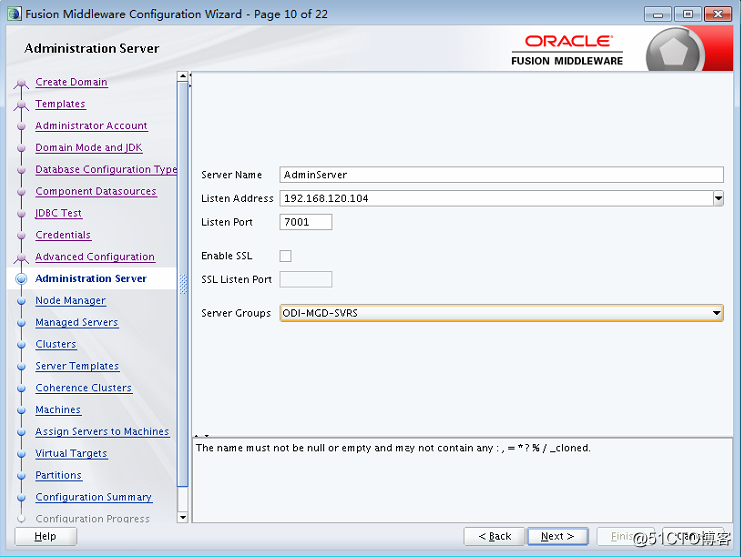Screen dimensions: 741x557
Task: Open Component Datasources step
Action: point(95,191)
